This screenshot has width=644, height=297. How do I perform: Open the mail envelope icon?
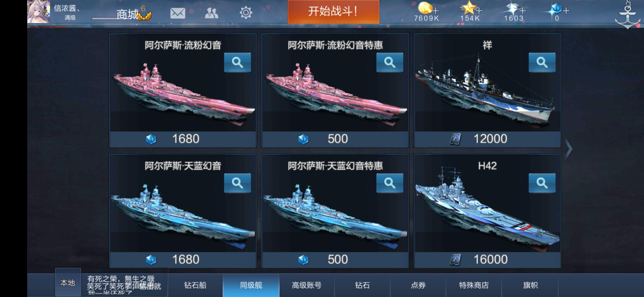tap(178, 13)
